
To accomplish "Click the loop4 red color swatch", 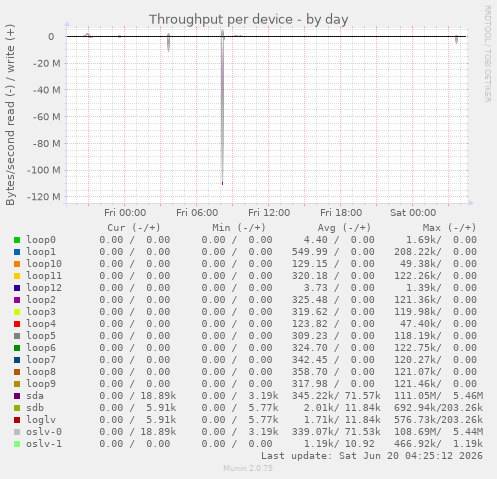I will [x=17, y=324].
